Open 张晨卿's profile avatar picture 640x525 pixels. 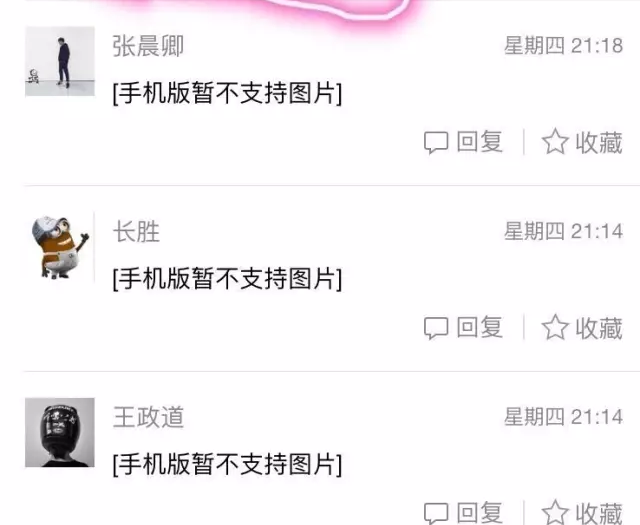(x=60, y=61)
